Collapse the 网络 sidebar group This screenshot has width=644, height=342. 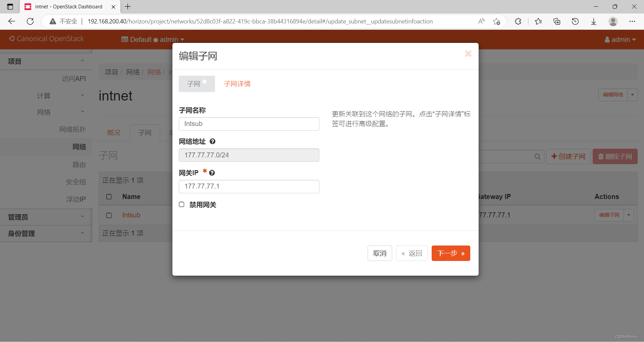(46, 112)
